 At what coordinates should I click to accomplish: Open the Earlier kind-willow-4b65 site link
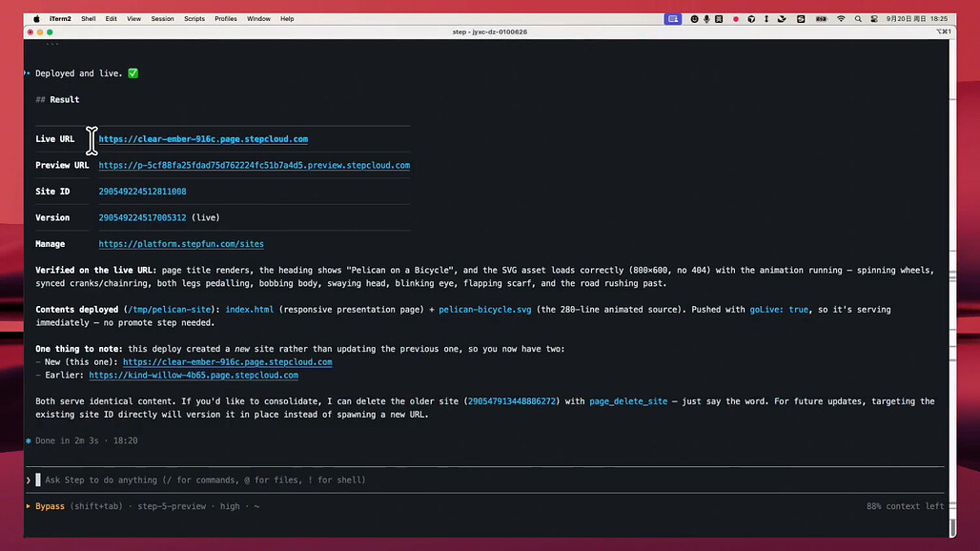pyautogui.click(x=194, y=375)
